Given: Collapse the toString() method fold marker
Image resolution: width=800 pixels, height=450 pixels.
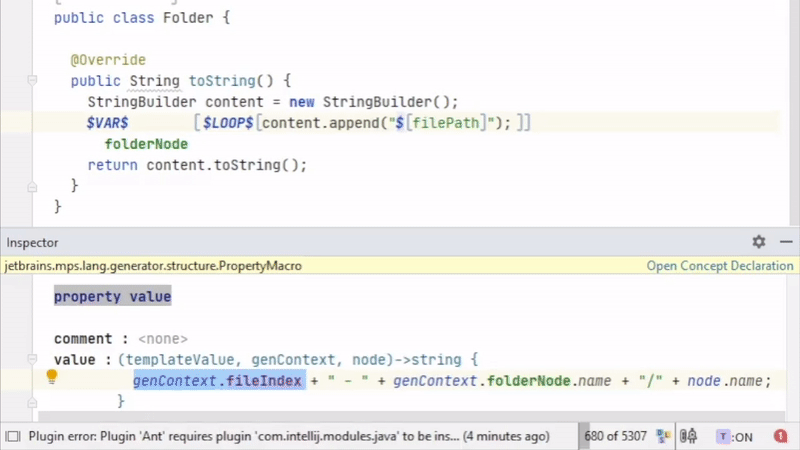Looking at the screenshot, I should (32, 81).
